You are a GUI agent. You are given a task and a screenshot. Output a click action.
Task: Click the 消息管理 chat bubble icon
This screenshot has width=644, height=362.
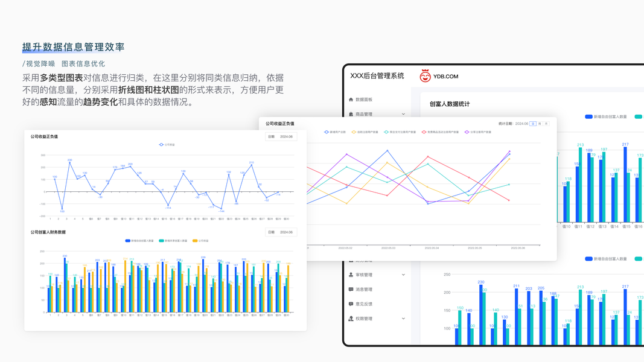tap(351, 290)
